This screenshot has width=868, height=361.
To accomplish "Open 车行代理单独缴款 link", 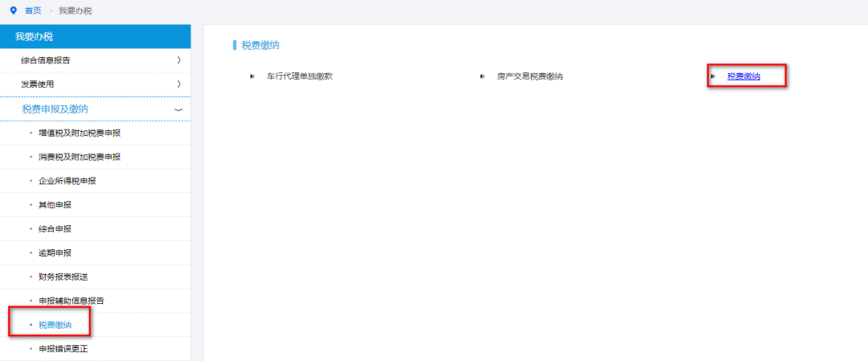I will 300,76.
